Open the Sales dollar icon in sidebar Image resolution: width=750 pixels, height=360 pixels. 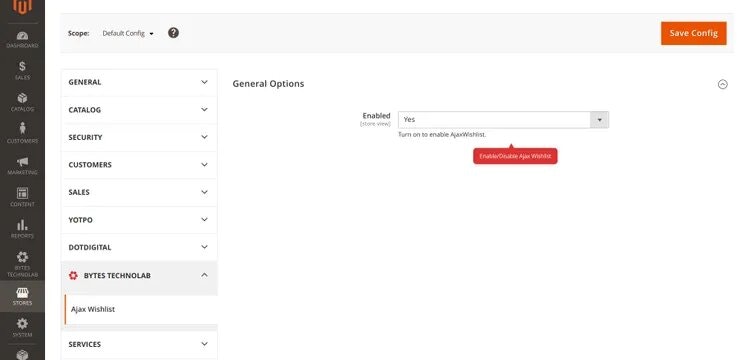coord(22,66)
